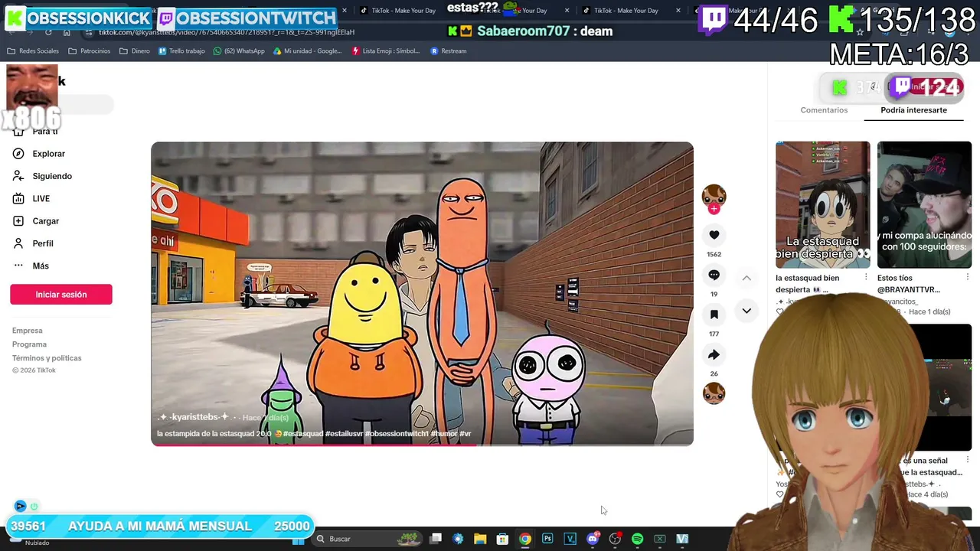The height and width of the screenshot is (551, 980).
Task: Open Trello trabajo bookmark
Action: click(181, 51)
